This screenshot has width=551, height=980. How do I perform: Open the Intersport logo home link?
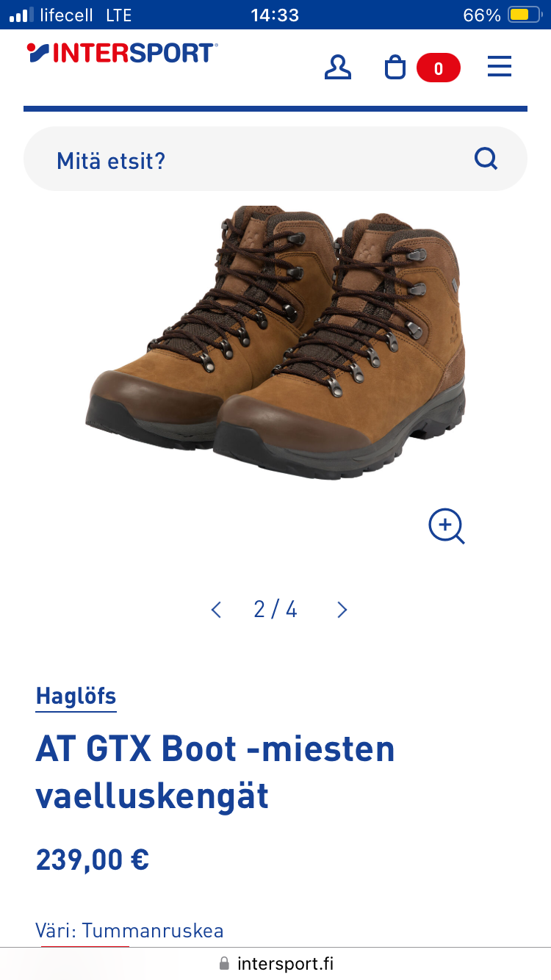tap(122, 52)
